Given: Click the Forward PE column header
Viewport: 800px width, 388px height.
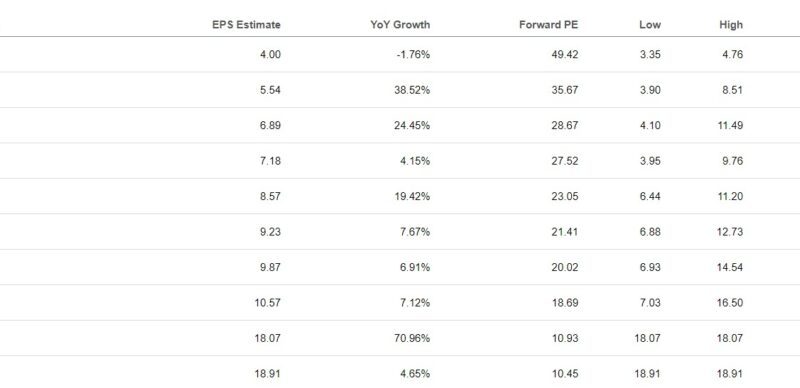Looking at the screenshot, I should pyautogui.click(x=548, y=25).
